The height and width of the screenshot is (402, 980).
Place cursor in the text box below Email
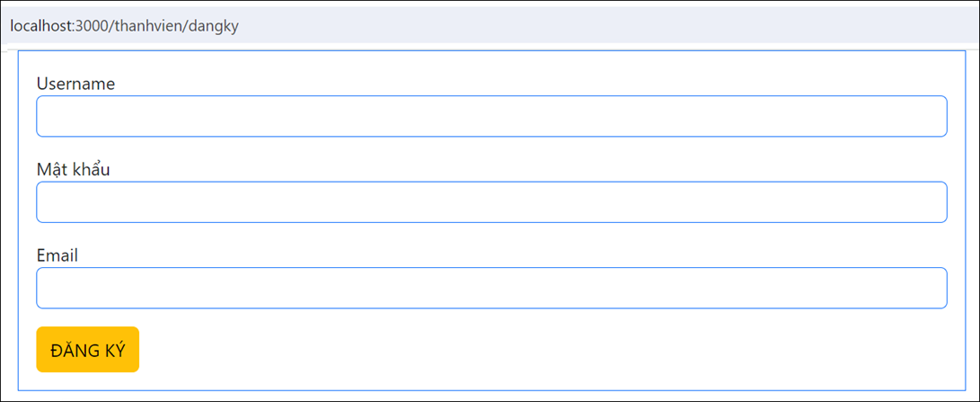(x=491, y=288)
